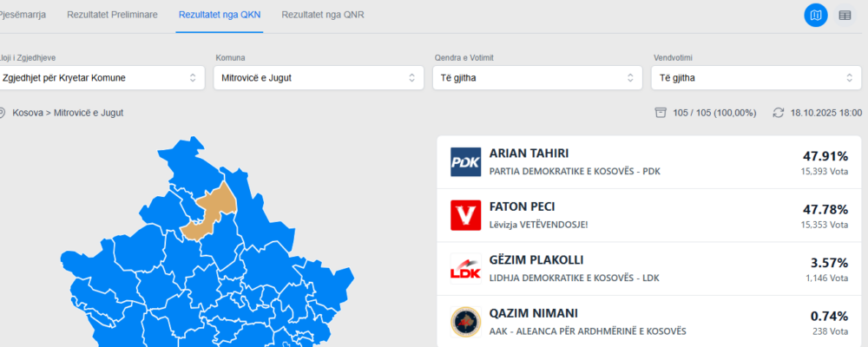This screenshot has height=347, width=868.
Task: Select candidate Arian Tahiri's result row
Action: pyautogui.click(x=649, y=162)
